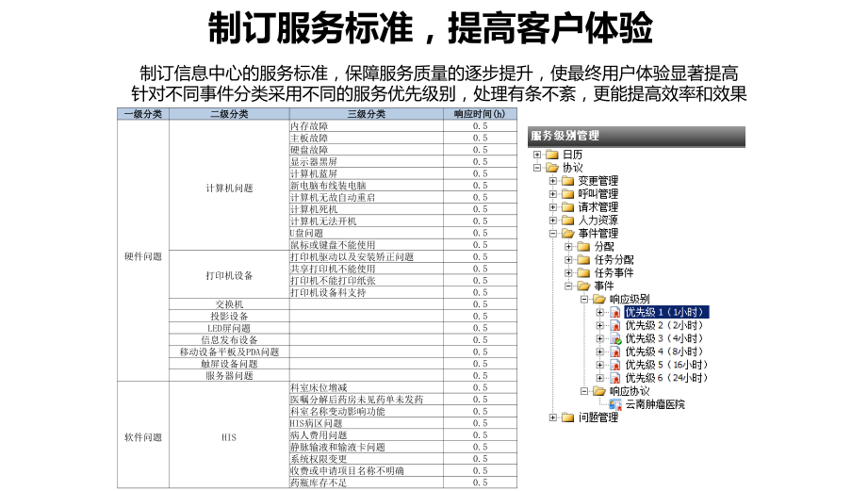Select 任务分配 in the tree
The image size is (868, 491).
pos(614,260)
